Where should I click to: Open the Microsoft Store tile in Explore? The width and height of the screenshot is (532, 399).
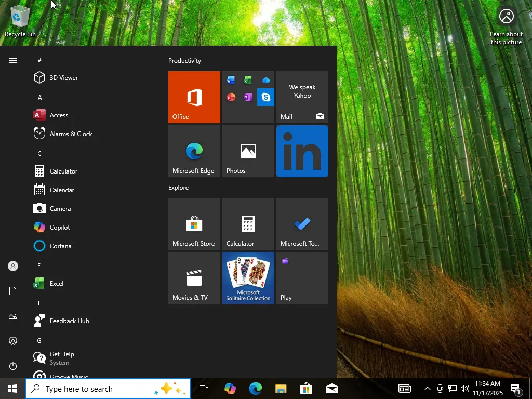point(194,224)
